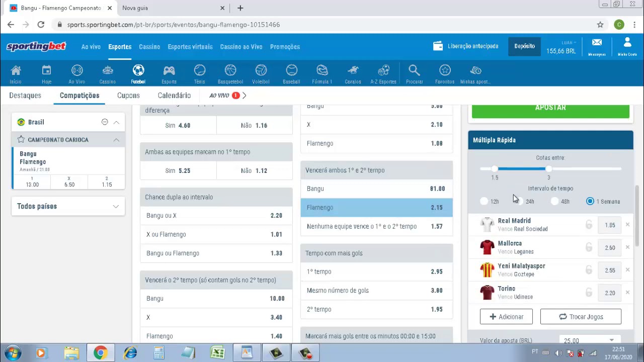
Task: Expand Todos países
Action: (x=116, y=206)
